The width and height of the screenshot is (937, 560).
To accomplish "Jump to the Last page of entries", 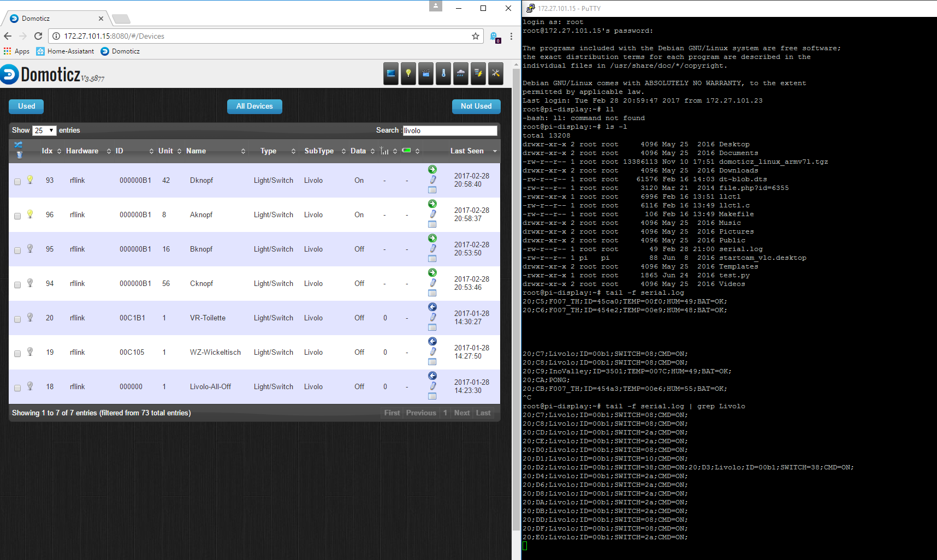I will (x=483, y=413).
